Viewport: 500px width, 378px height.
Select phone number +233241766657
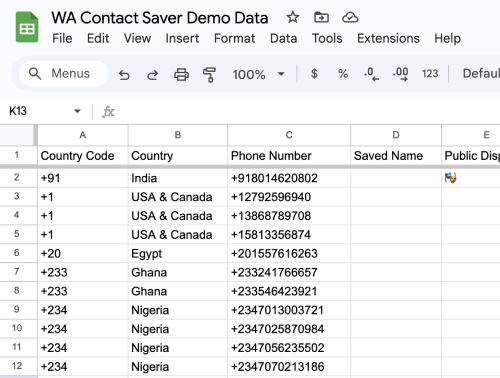289,272
